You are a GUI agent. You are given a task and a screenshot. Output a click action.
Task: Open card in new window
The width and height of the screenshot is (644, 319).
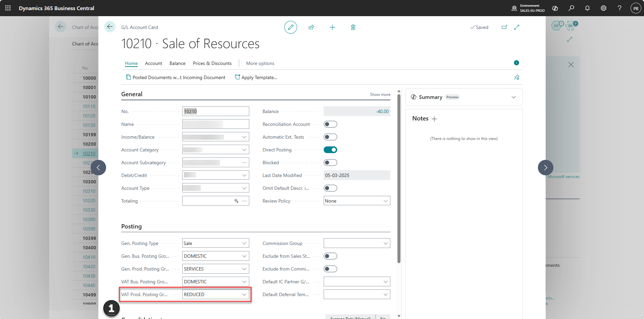[x=504, y=27]
